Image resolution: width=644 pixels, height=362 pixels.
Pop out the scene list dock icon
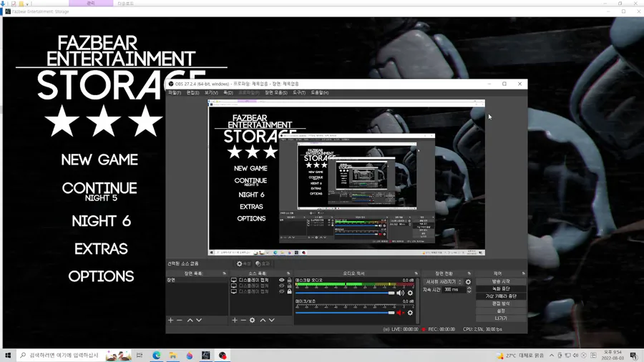click(x=224, y=273)
